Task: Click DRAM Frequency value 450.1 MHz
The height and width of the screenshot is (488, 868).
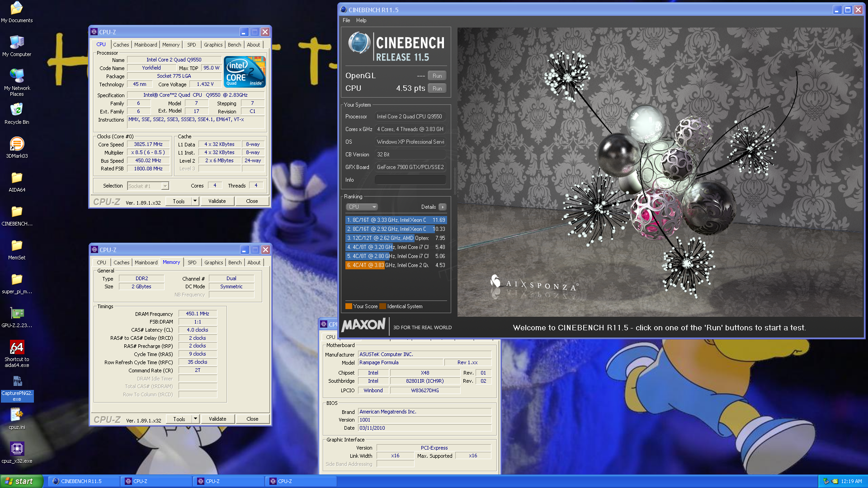Action: pos(198,314)
